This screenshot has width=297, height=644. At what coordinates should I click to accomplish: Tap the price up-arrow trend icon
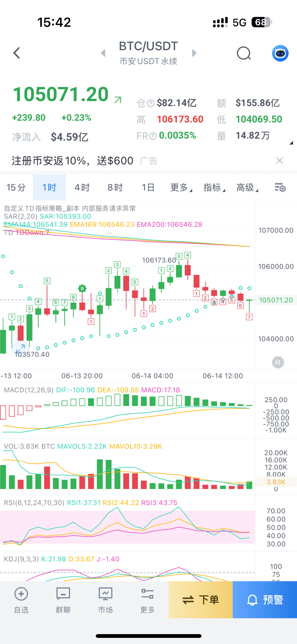coord(118,100)
